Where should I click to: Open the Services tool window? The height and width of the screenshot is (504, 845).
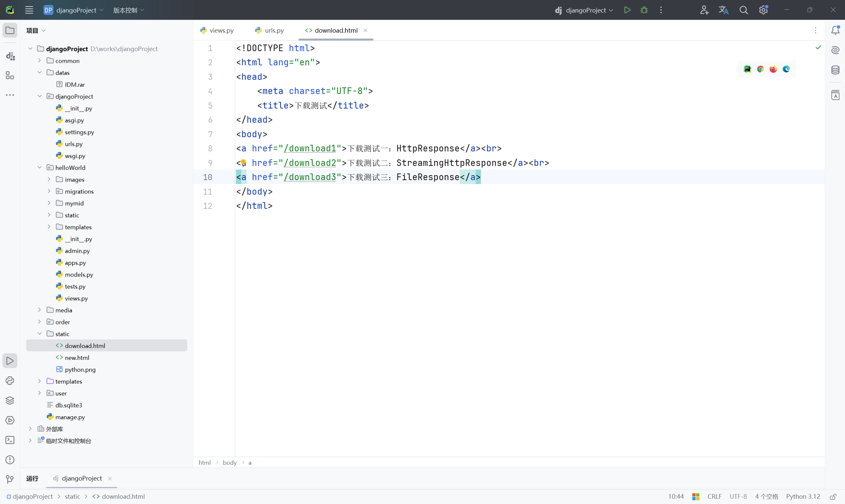point(10,420)
